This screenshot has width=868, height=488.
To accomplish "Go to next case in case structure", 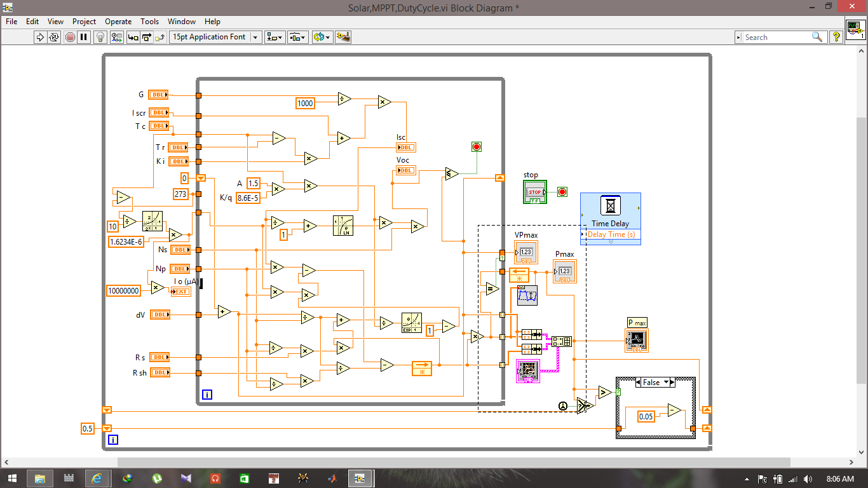I will tap(672, 383).
